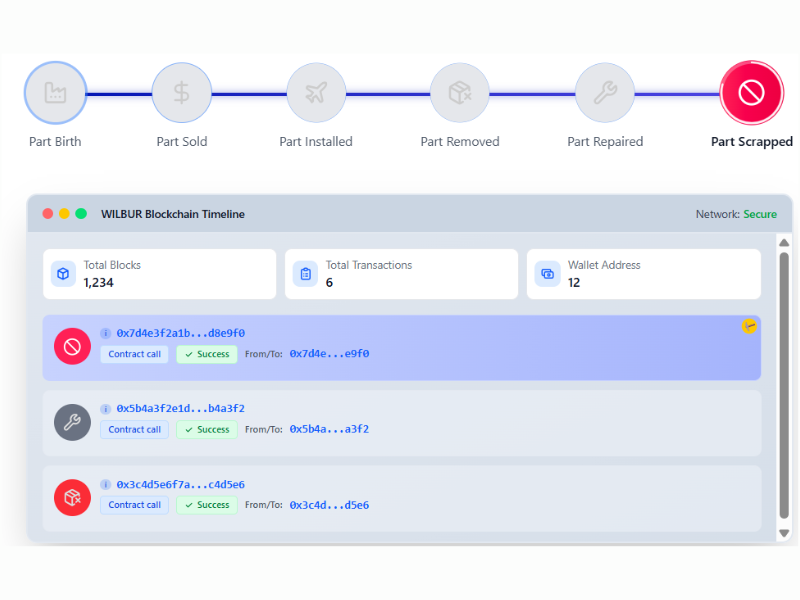Image resolution: width=800 pixels, height=600 pixels.
Task: Click Success badge on 0x5b4a3f2e1d row
Action: click(x=207, y=430)
